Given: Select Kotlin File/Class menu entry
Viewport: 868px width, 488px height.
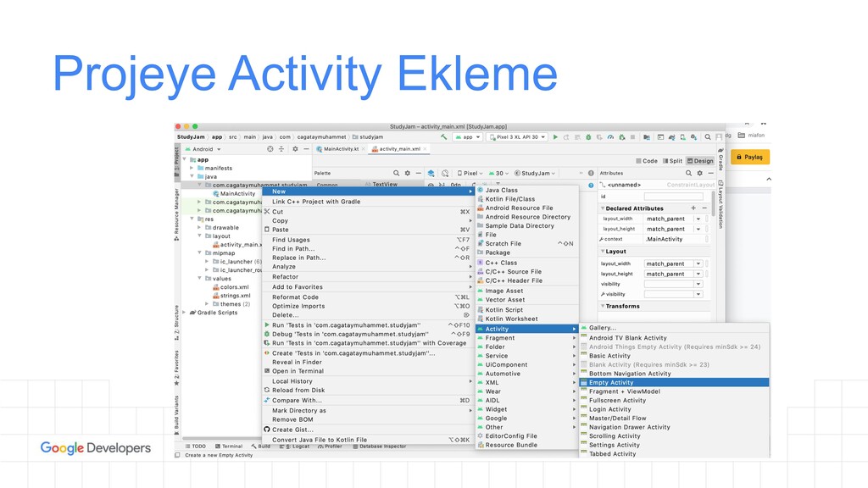Looking at the screenshot, I should pyautogui.click(x=527, y=199).
